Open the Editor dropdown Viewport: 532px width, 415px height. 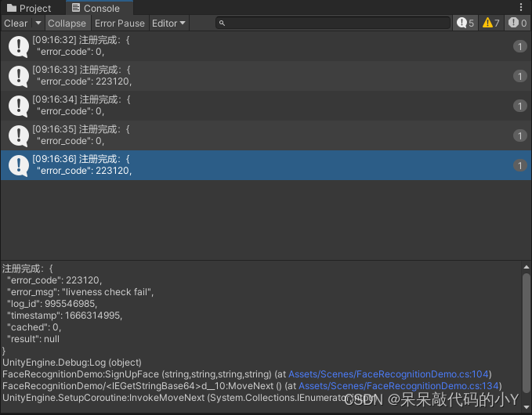pyautogui.click(x=168, y=23)
